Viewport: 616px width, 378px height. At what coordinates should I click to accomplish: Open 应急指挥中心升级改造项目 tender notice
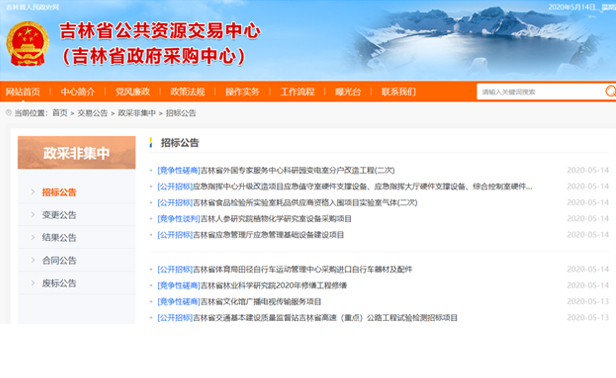345,187
